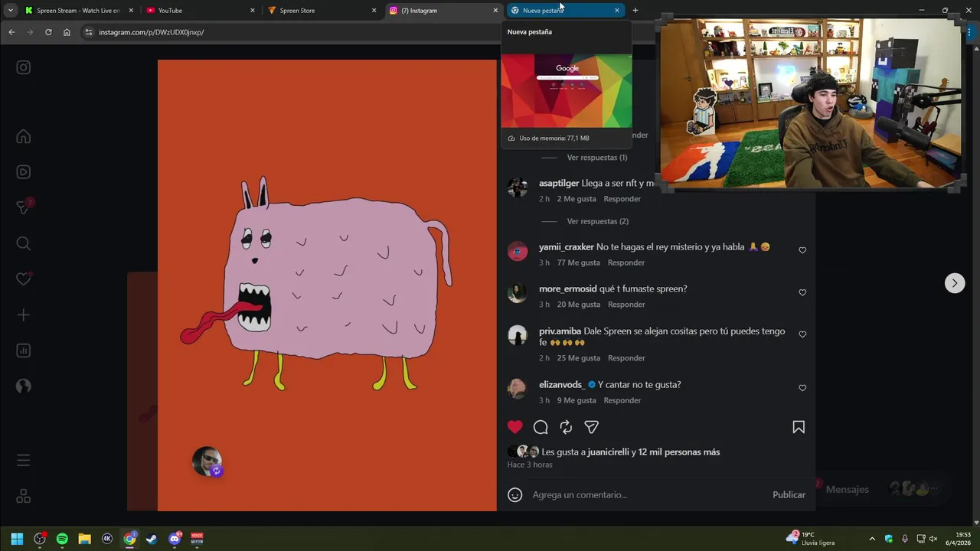Reply to more_ermosid's comment via Responder

tap(626, 305)
